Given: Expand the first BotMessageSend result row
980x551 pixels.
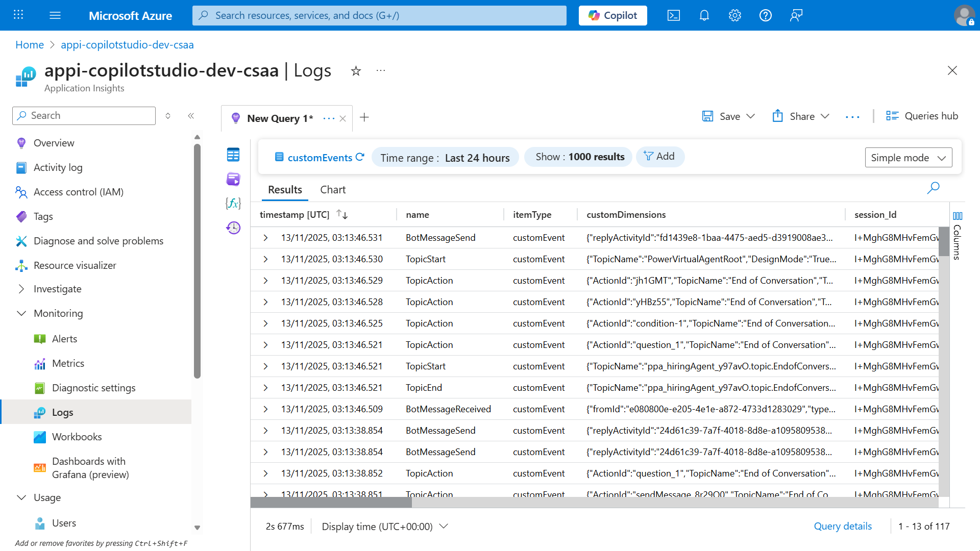Looking at the screenshot, I should 265,238.
